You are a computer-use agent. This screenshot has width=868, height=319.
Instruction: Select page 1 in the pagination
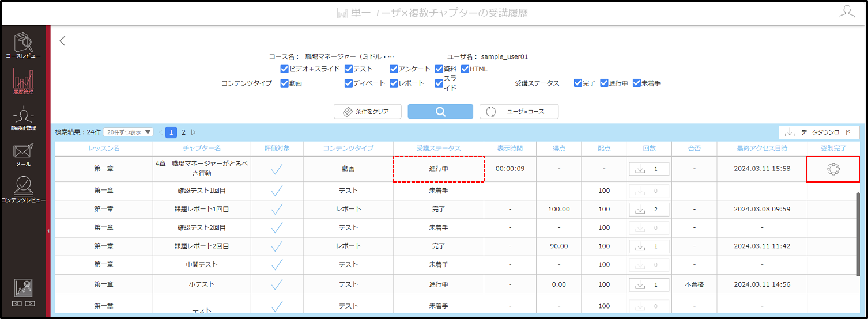pos(171,132)
